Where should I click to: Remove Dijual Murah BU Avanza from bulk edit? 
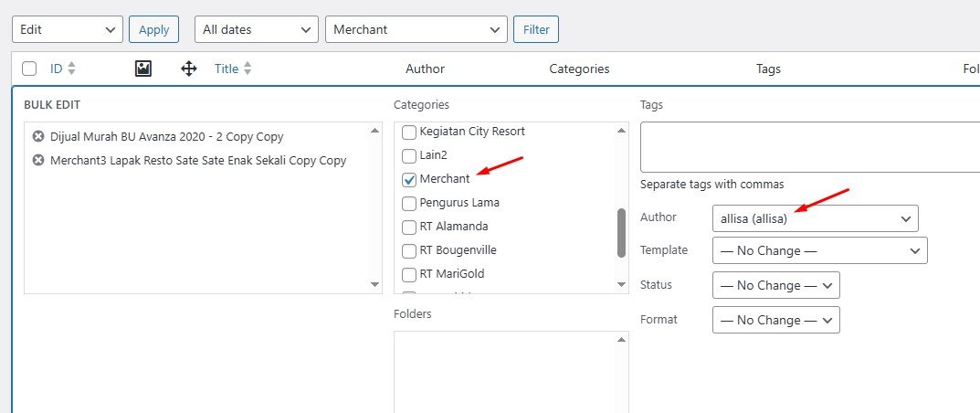coord(38,137)
